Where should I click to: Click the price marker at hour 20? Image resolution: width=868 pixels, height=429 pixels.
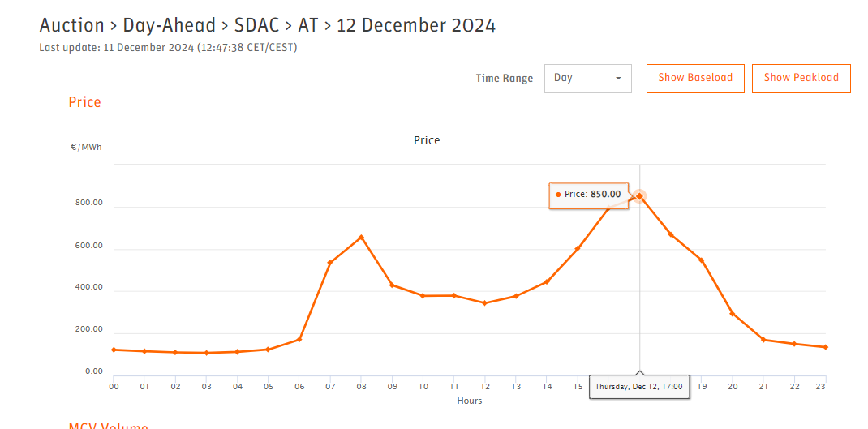click(733, 313)
